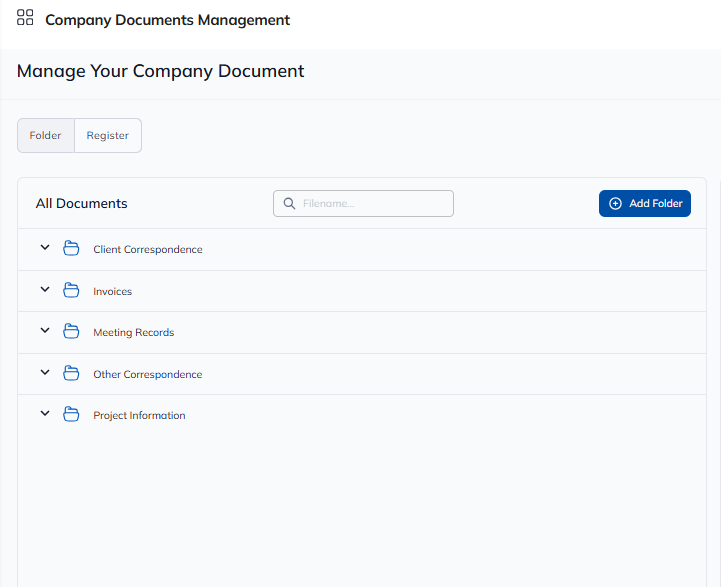
Task: Click the magnifier icon in the search box
Action: pyautogui.click(x=289, y=204)
